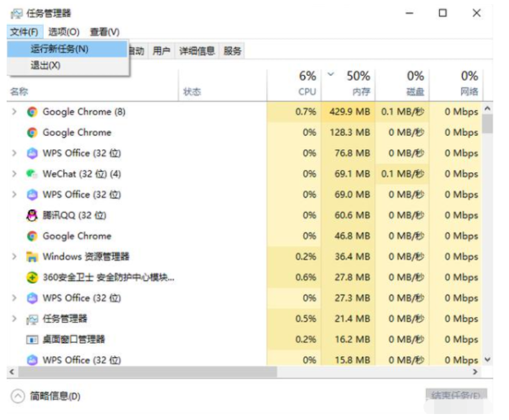Image resolution: width=509 pixels, height=420 pixels.
Task: Select the Windows 资源管理器 row name
Action: coord(86,257)
